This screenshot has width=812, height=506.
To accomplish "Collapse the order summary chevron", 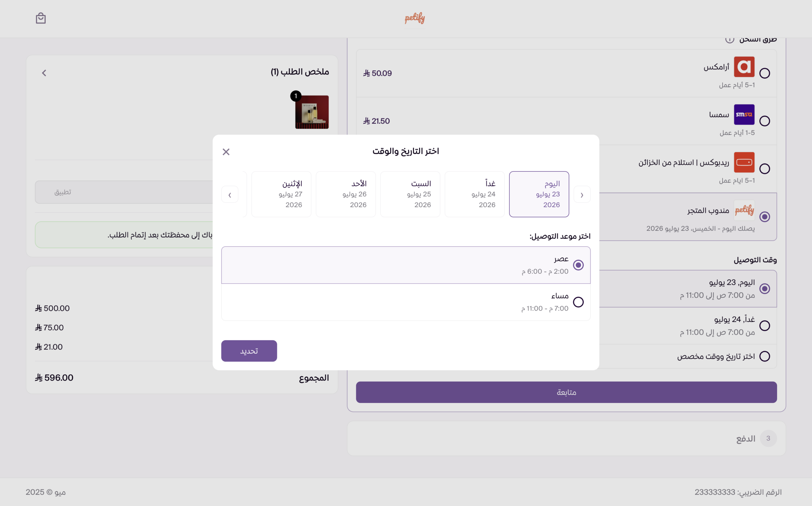I will (44, 73).
